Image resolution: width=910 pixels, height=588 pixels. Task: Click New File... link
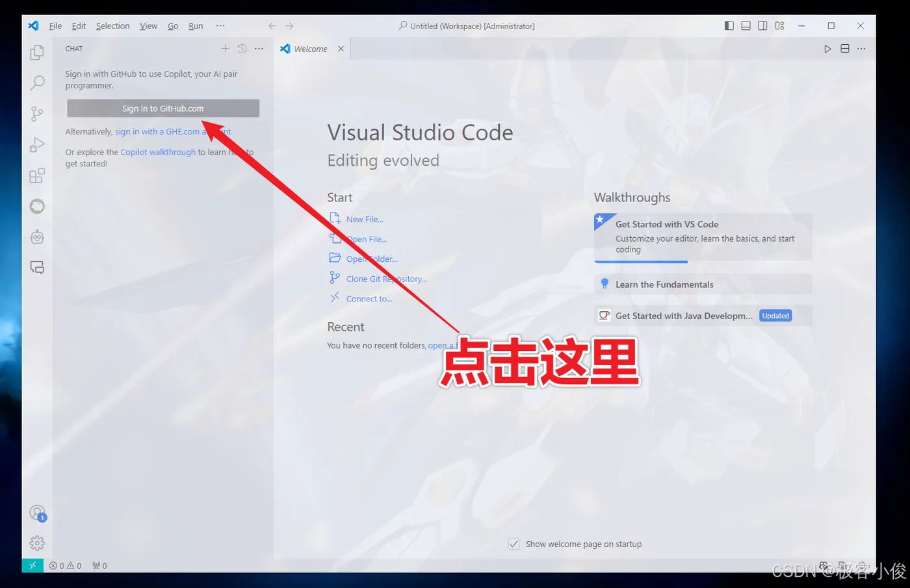[x=365, y=220]
